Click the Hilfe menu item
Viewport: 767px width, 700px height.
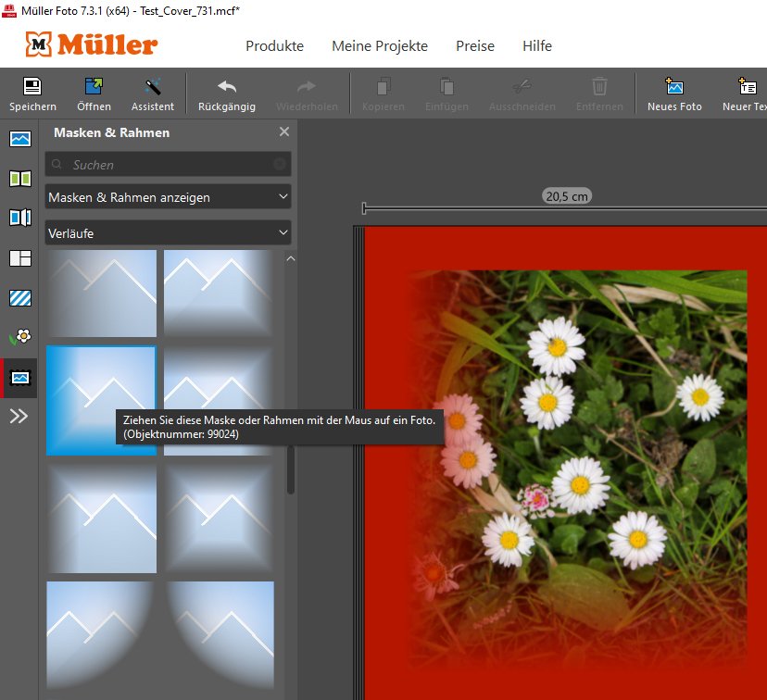coord(537,46)
